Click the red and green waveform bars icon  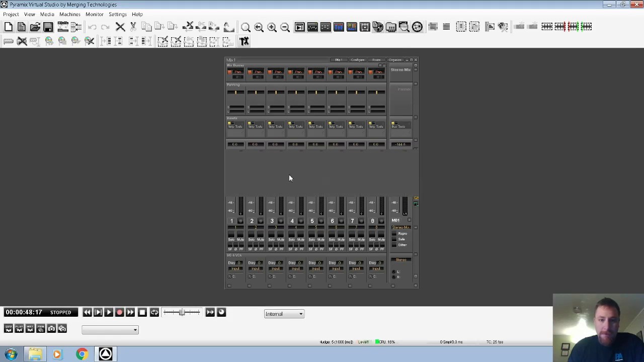pyautogui.click(x=573, y=27)
